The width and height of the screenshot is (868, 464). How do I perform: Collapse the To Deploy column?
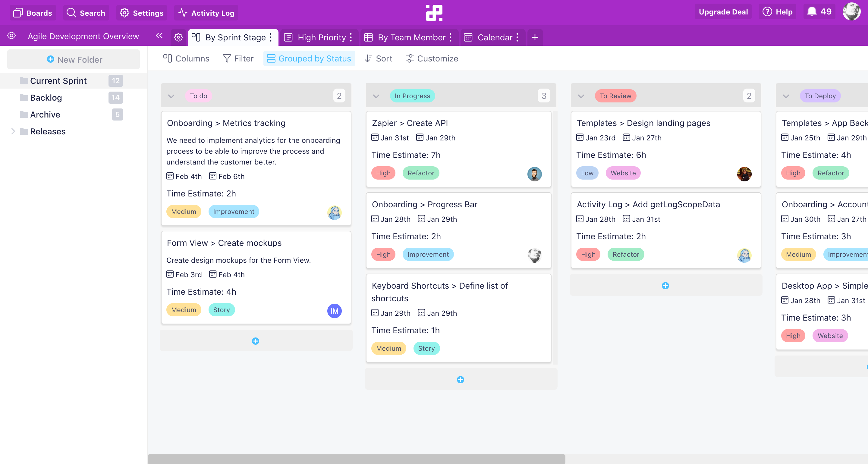pyautogui.click(x=786, y=96)
